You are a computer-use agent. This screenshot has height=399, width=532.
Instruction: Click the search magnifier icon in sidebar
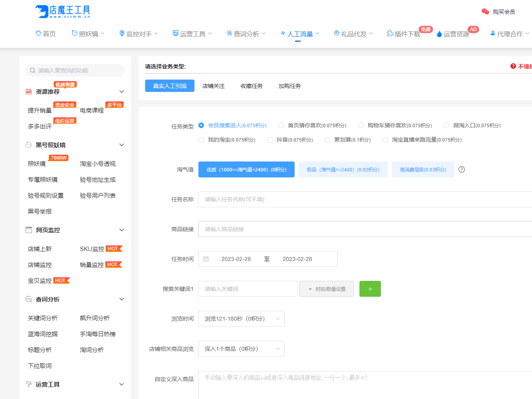point(33,70)
